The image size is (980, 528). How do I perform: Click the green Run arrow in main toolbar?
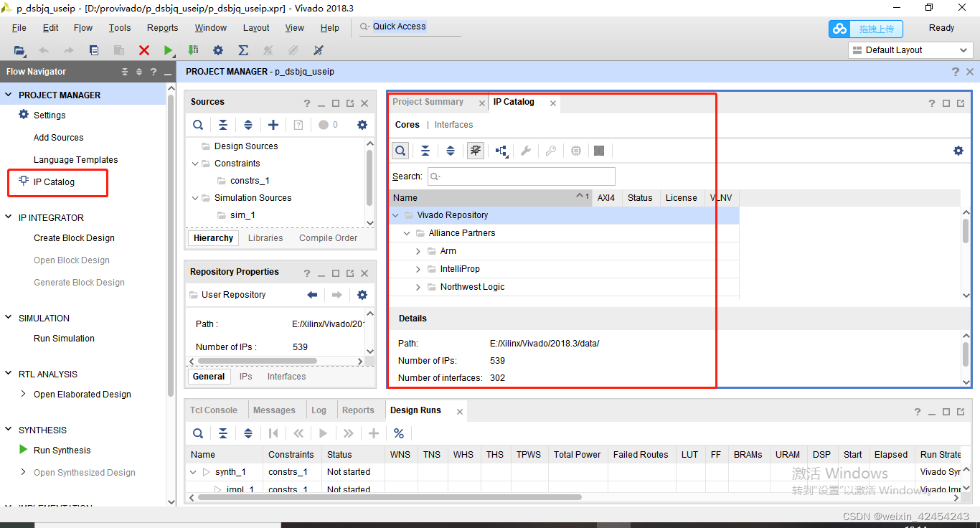(x=168, y=50)
